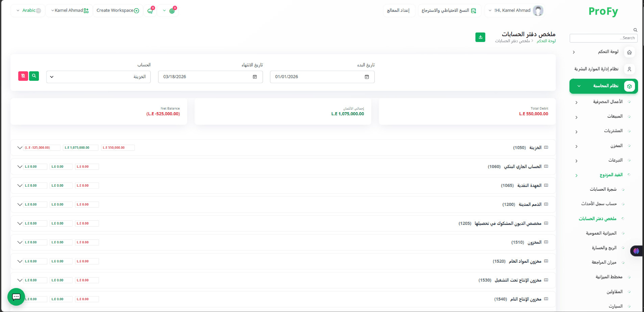The image size is (644, 312).
Task: Click the book icon for الحساب الجاري البنكي
Action: 546,166
